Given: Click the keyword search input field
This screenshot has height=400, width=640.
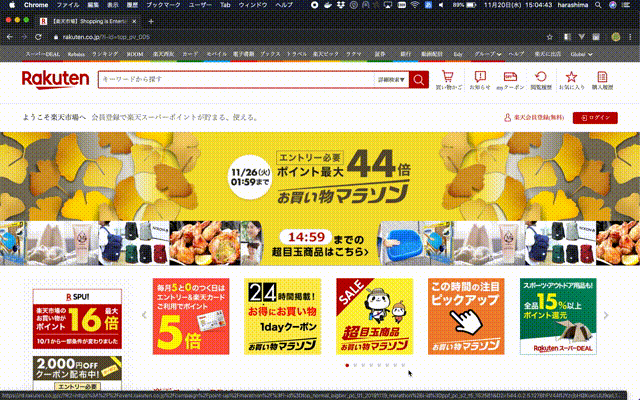Looking at the screenshot, I should (x=236, y=80).
